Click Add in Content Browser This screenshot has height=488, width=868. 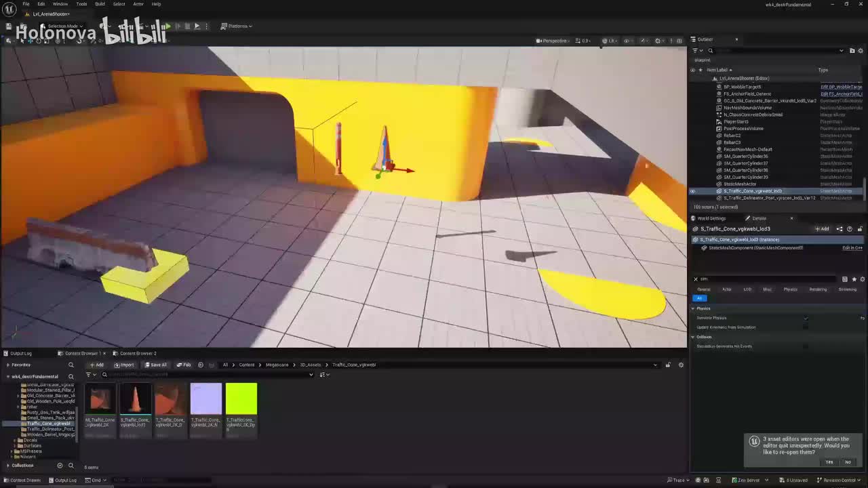point(96,365)
